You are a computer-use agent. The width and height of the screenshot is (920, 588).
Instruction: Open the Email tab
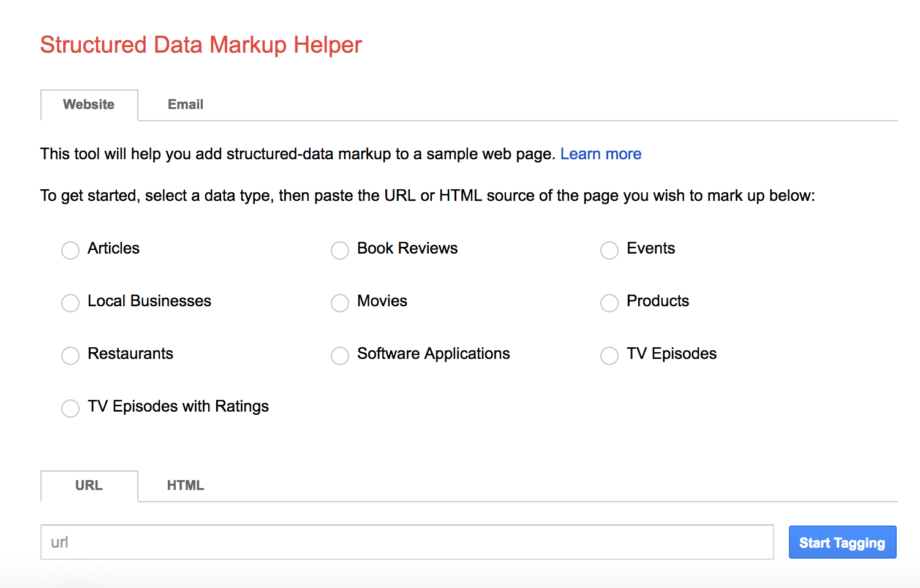pyautogui.click(x=186, y=105)
